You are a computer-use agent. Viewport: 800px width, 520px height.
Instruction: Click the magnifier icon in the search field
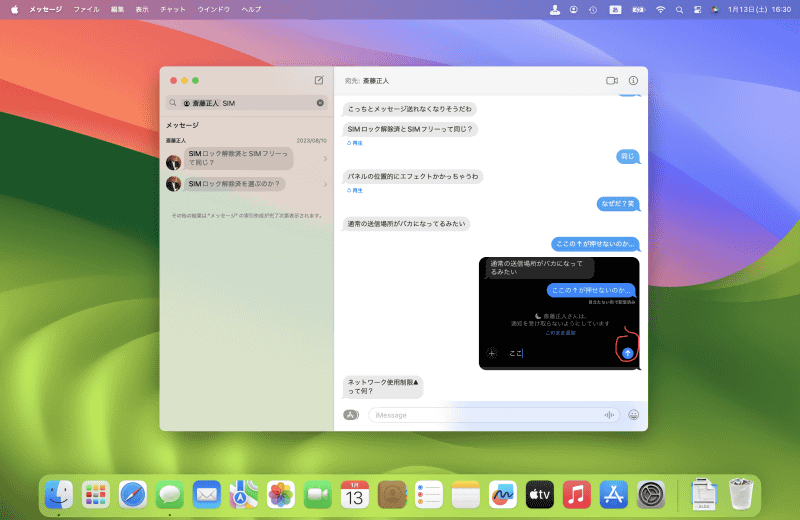point(173,103)
